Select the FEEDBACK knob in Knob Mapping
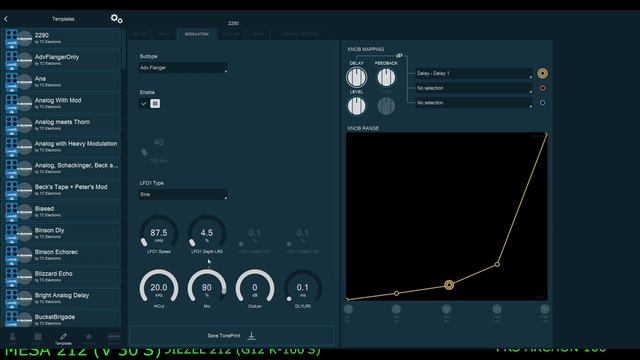640x360 pixels. coord(386,77)
